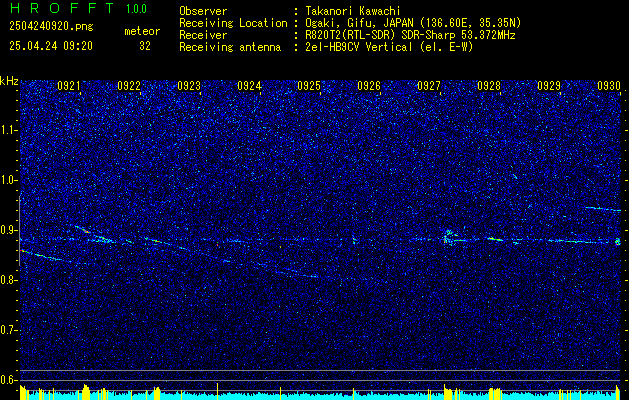The width and height of the screenshot is (629, 400).
Task: Click the 0925 time marker
Action: pos(309,85)
